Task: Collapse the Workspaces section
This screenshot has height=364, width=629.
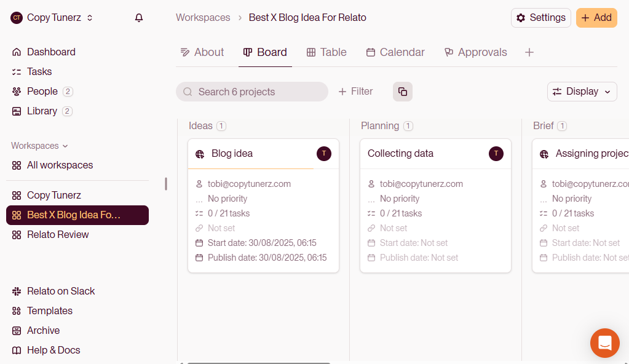Action: [39, 146]
